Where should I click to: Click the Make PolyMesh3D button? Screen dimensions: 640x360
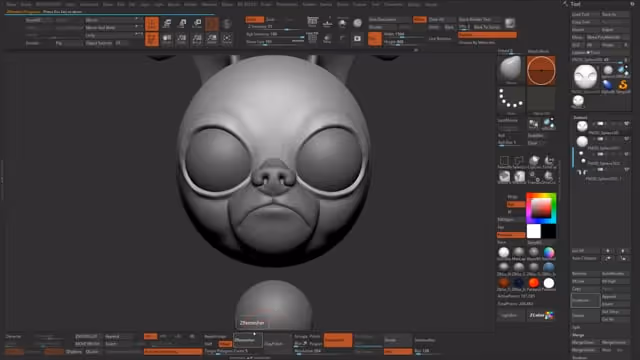[608, 37]
